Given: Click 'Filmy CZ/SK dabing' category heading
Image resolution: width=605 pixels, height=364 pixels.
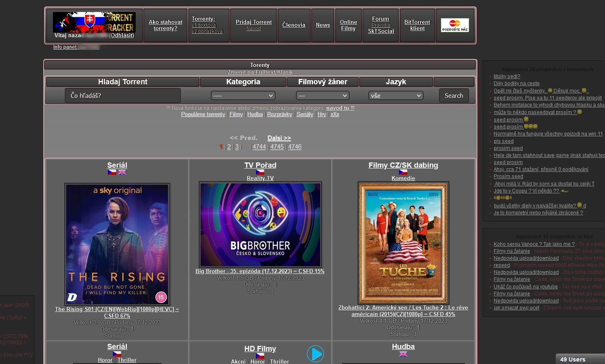Looking at the screenshot, I should click(x=403, y=165).
